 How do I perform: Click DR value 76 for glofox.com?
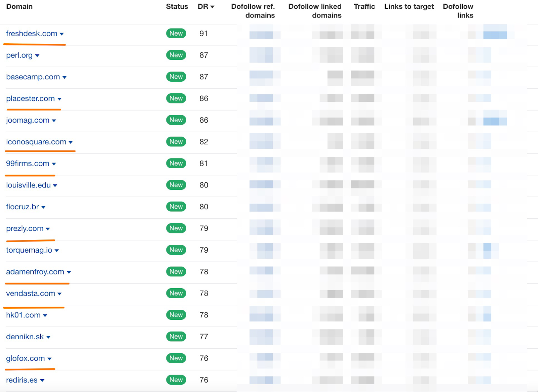point(204,358)
